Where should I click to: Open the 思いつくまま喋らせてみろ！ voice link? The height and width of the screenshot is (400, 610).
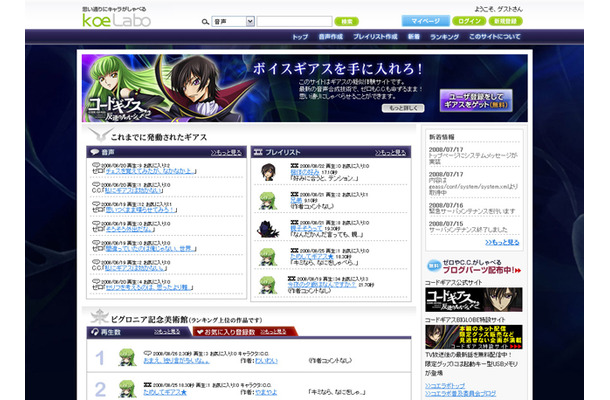(x=140, y=210)
